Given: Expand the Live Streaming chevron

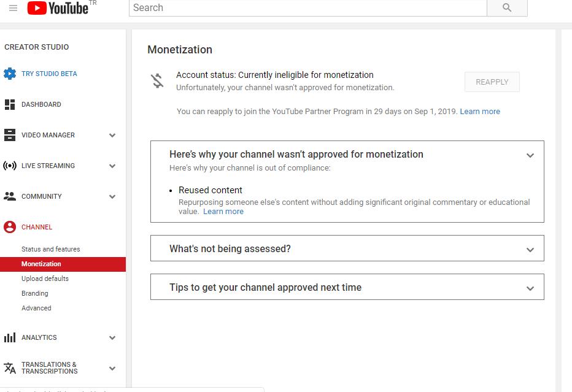Looking at the screenshot, I should coord(112,166).
